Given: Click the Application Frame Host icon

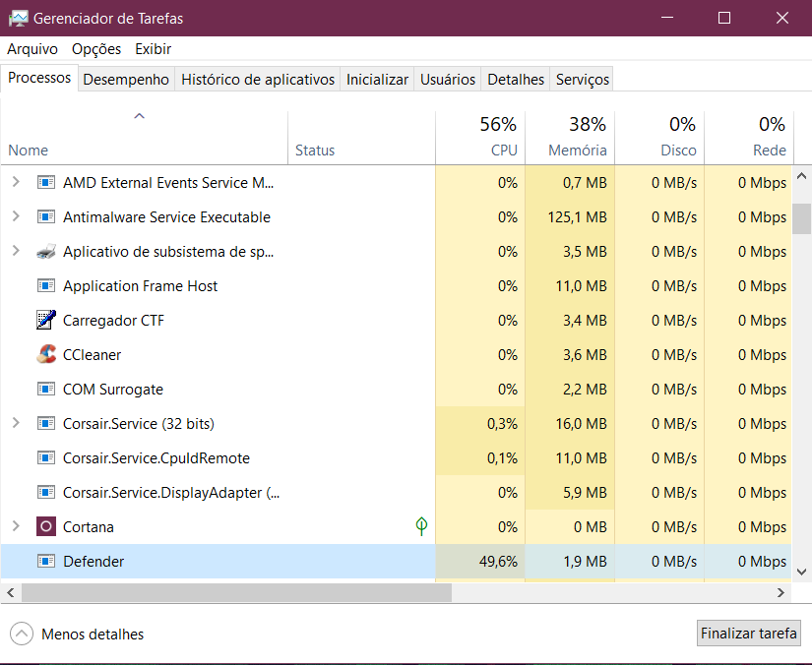Looking at the screenshot, I should [x=46, y=285].
